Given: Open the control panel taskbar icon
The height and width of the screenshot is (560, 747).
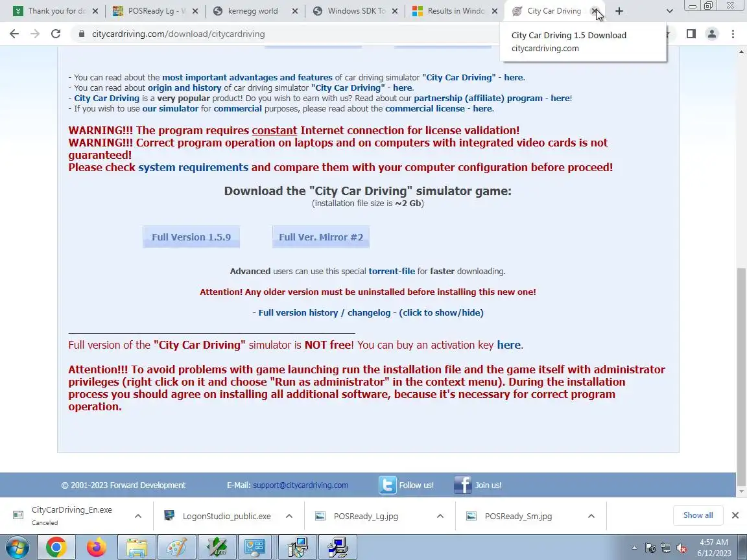Looking at the screenshot, I should [x=254, y=548].
